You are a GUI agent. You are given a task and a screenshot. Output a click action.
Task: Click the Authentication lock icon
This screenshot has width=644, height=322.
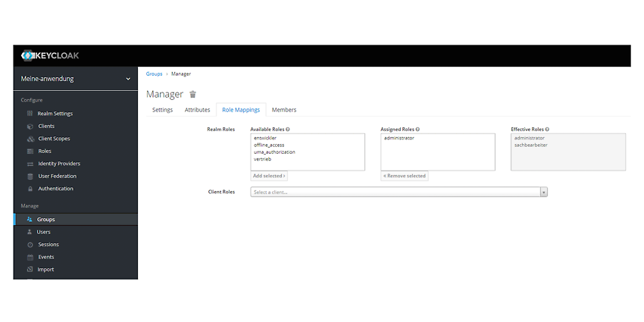pos(30,189)
